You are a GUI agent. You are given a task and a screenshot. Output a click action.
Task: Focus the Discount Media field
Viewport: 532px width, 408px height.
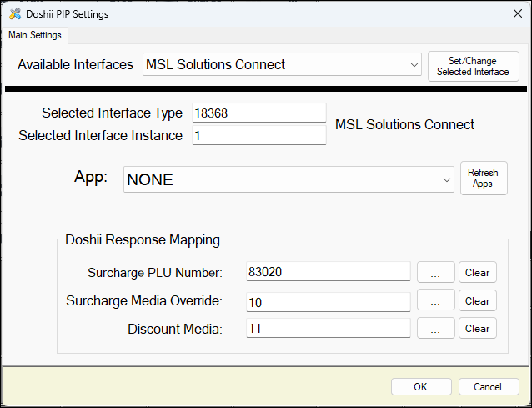pos(328,328)
